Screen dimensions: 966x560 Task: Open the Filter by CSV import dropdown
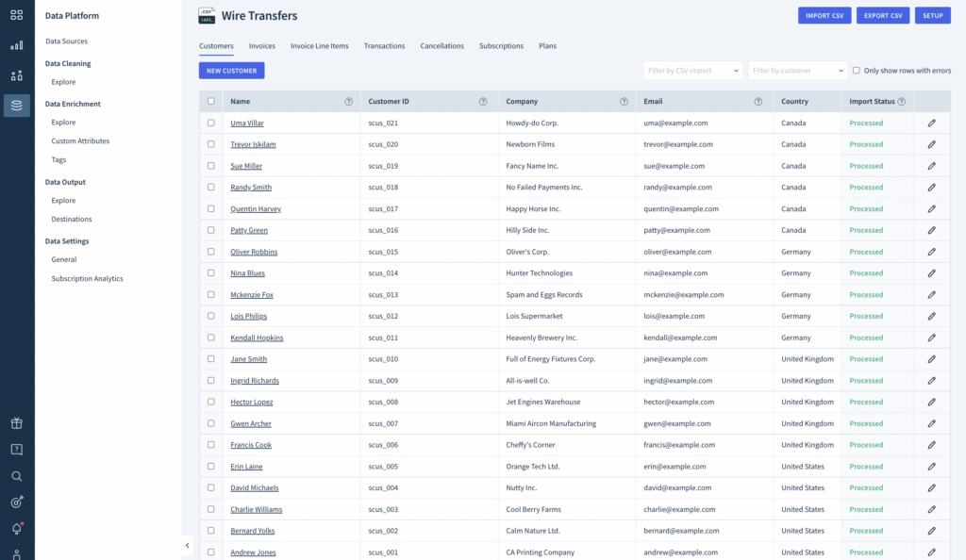pyautogui.click(x=693, y=71)
